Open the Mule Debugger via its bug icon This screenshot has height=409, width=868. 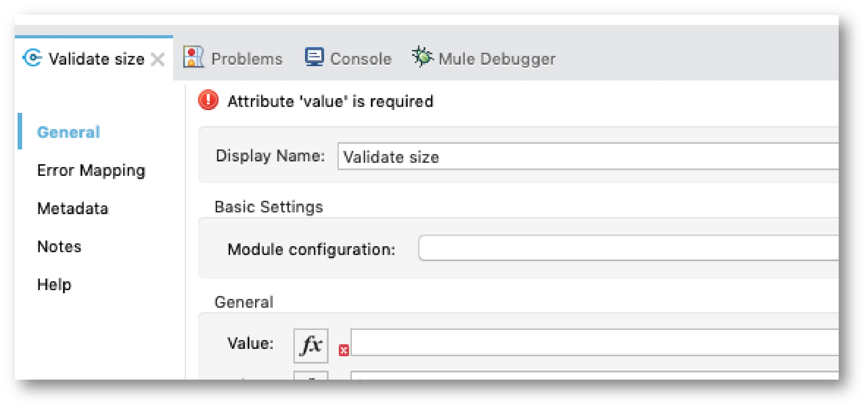click(x=423, y=56)
